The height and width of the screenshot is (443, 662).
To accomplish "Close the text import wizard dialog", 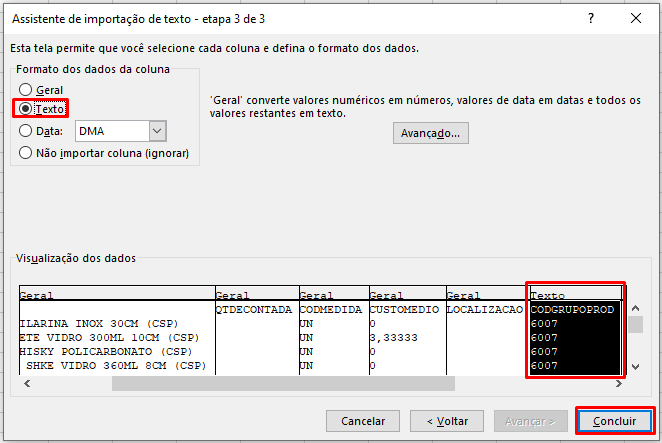I will (636, 18).
